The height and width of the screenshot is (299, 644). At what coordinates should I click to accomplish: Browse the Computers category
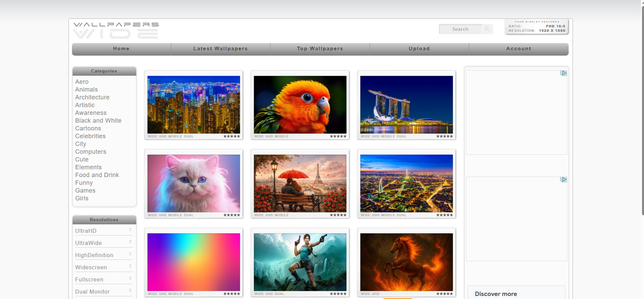(x=91, y=152)
